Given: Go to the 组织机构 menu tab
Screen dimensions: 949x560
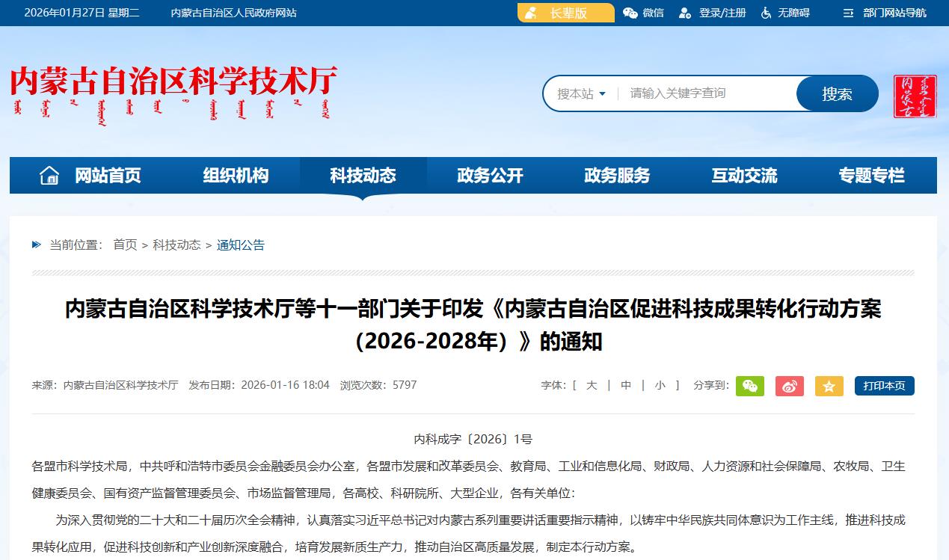Looking at the screenshot, I should [236, 176].
